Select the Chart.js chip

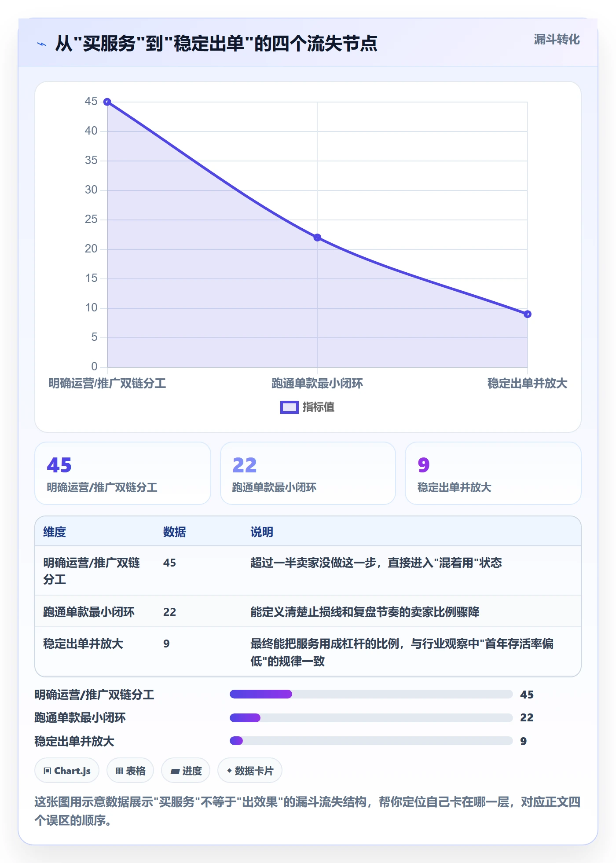pos(67,771)
